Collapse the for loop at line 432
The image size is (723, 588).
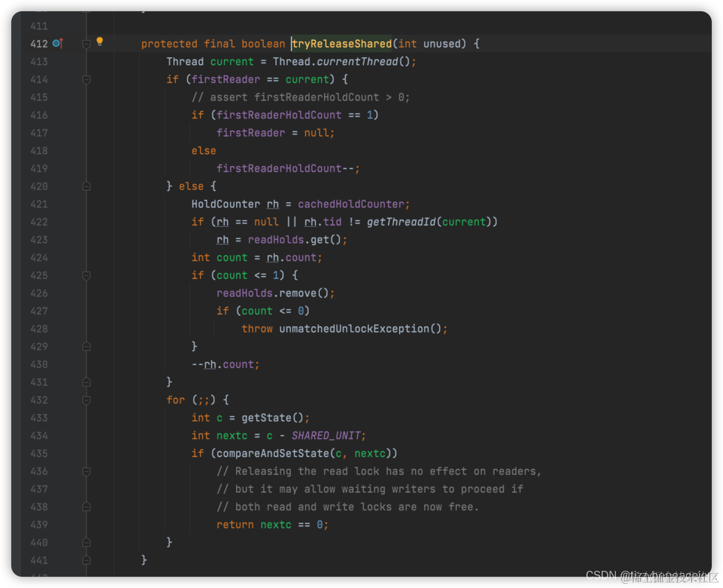86,400
